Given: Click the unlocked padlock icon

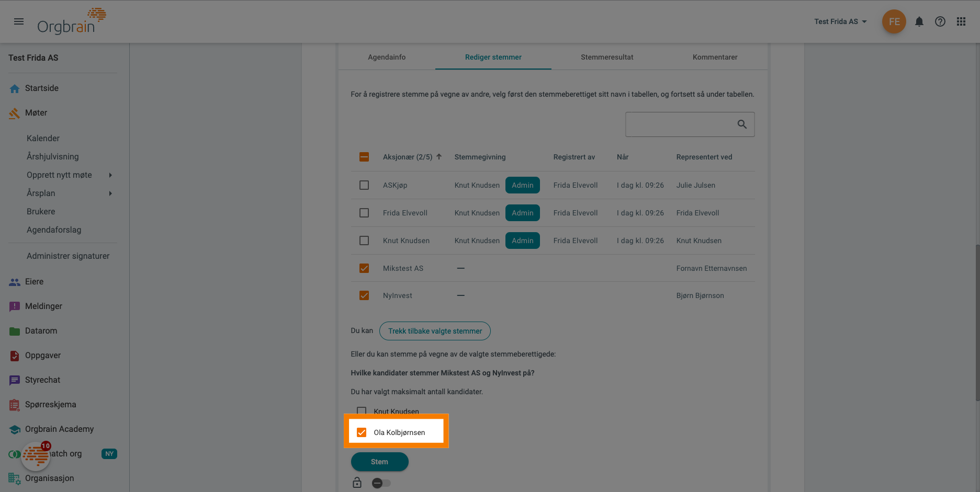Looking at the screenshot, I should click(x=357, y=483).
